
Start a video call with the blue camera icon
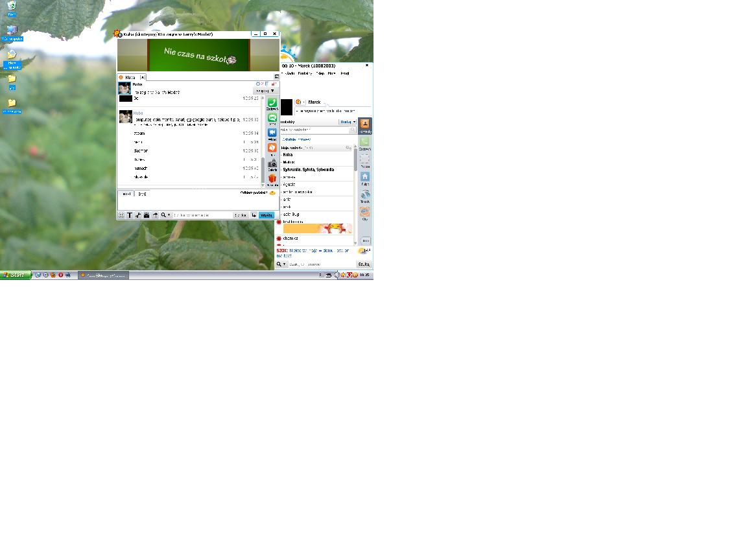click(272, 133)
